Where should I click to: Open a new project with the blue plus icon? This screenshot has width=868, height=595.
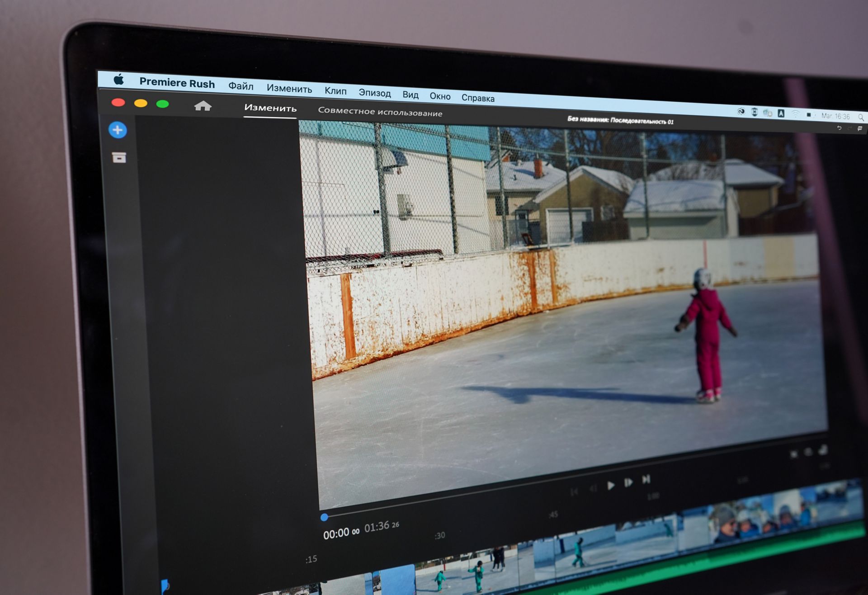(x=118, y=130)
